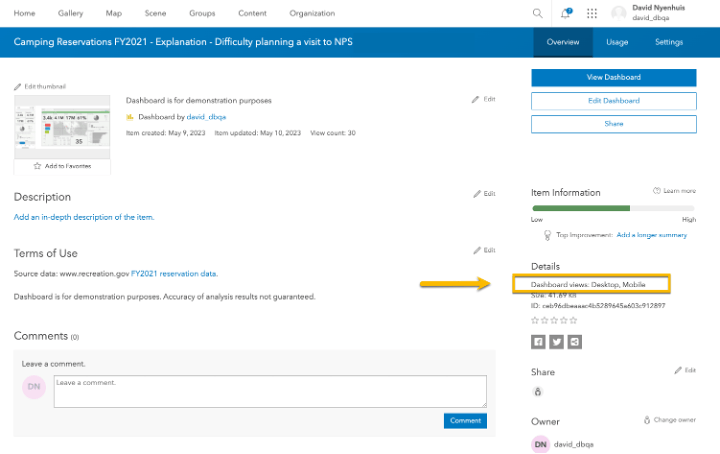Click 'Dashboard views: Desktop, Mobile' text
Screen dimensions: 720x454
(x=588, y=285)
